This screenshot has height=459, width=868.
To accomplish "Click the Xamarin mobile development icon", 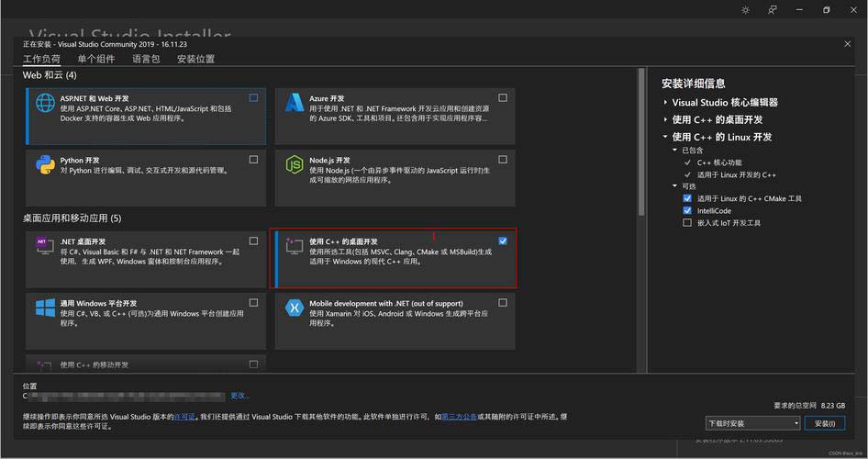I will coord(295,308).
